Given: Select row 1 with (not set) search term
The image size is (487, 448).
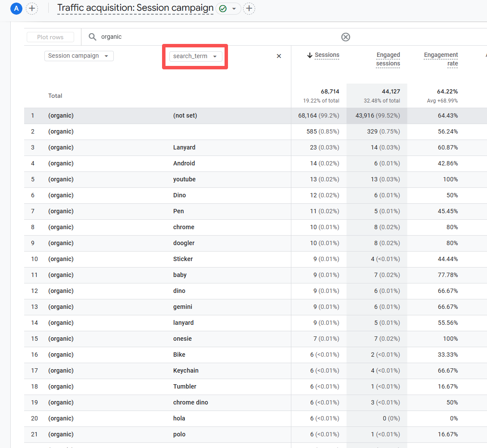Looking at the screenshot, I should point(185,116).
